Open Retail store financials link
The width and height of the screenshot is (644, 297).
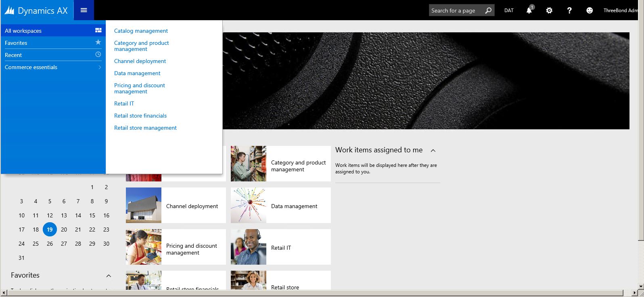pos(140,116)
